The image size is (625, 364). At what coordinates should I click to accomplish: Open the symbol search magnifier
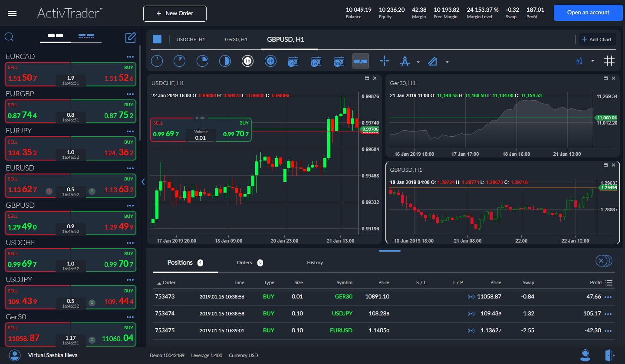9,37
